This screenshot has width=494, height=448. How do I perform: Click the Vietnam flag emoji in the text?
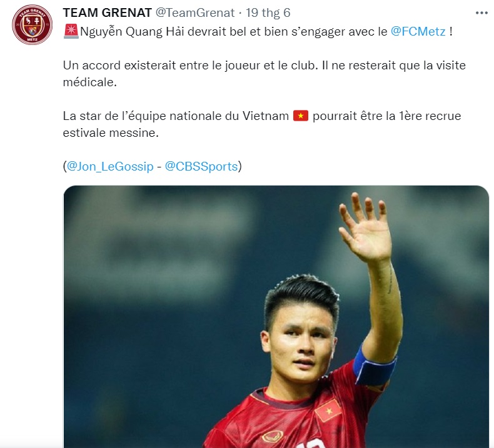pos(301,116)
